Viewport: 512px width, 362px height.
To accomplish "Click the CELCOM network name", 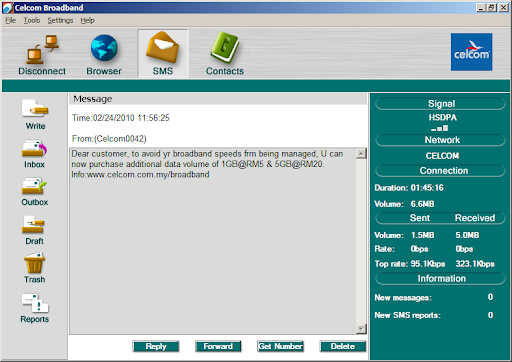I will pyautogui.click(x=442, y=156).
